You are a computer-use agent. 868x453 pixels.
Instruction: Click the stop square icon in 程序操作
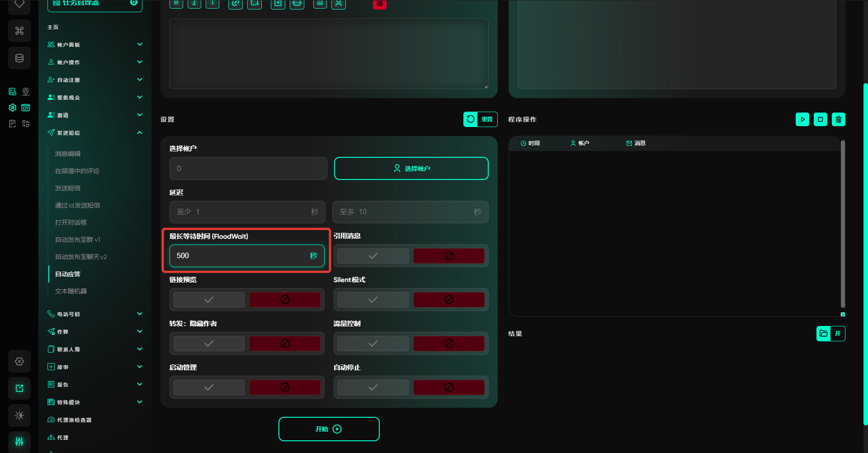coord(820,119)
